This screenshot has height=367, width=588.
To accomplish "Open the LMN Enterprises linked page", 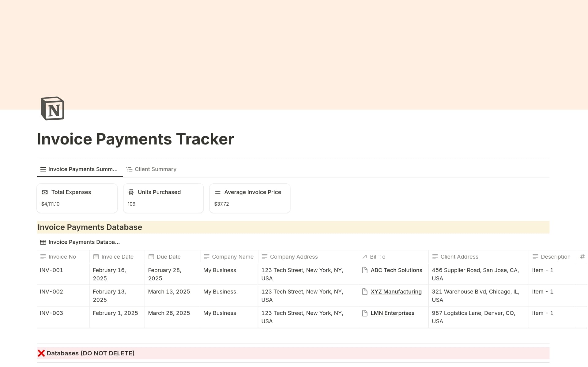I will [392, 313].
